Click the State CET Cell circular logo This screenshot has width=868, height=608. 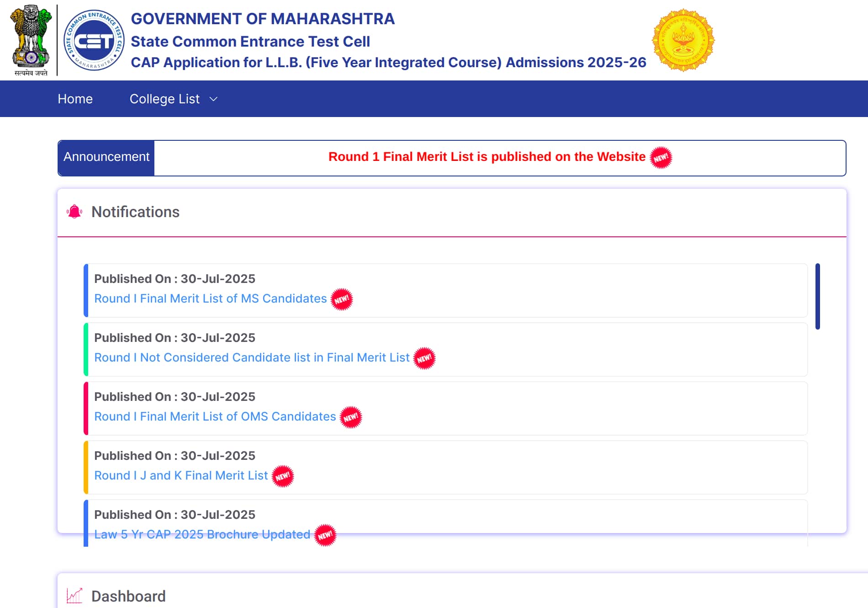pos(94,40)
